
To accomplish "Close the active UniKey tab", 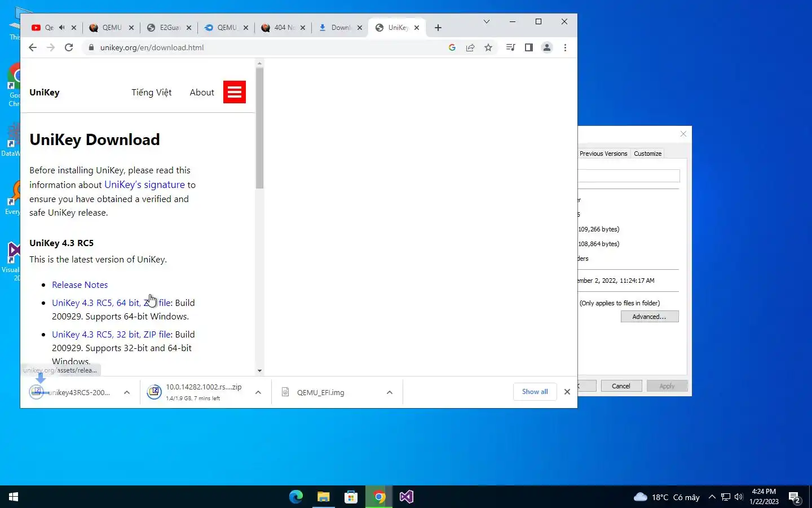I will [x=417, y=28].
